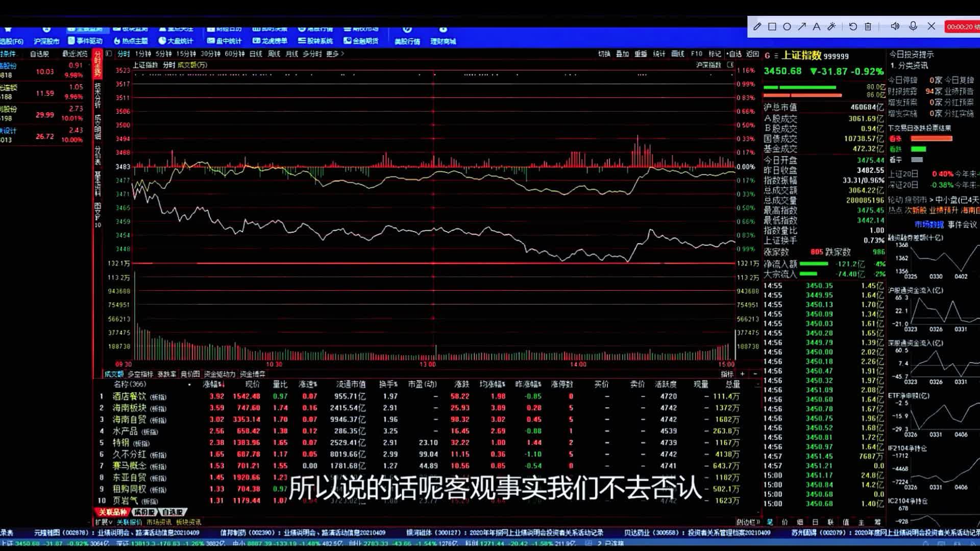Toggle the system speaker recording icon

point(895,26)
